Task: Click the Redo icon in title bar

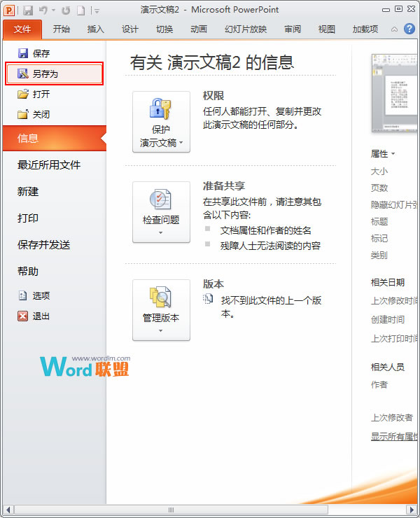Action: click(66, 10)
